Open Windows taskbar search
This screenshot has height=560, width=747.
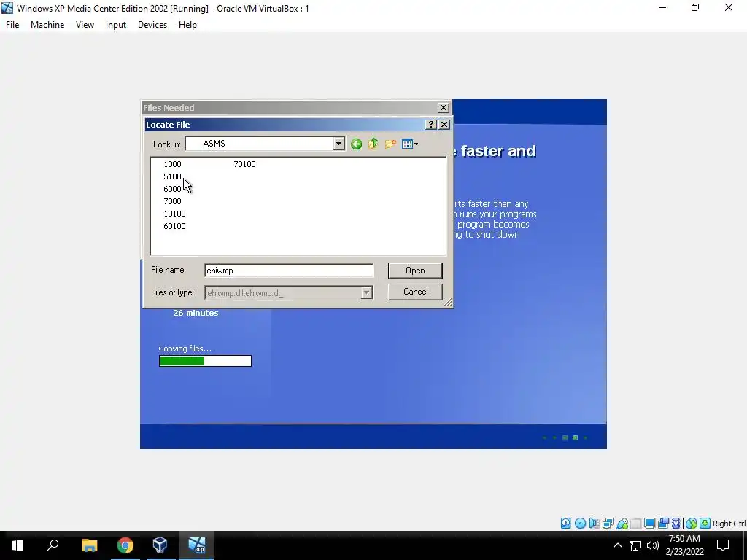click(x=53, y=545)
